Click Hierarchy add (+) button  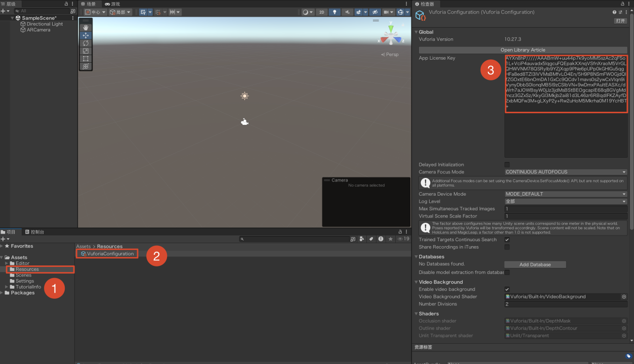tap(3, 11)
